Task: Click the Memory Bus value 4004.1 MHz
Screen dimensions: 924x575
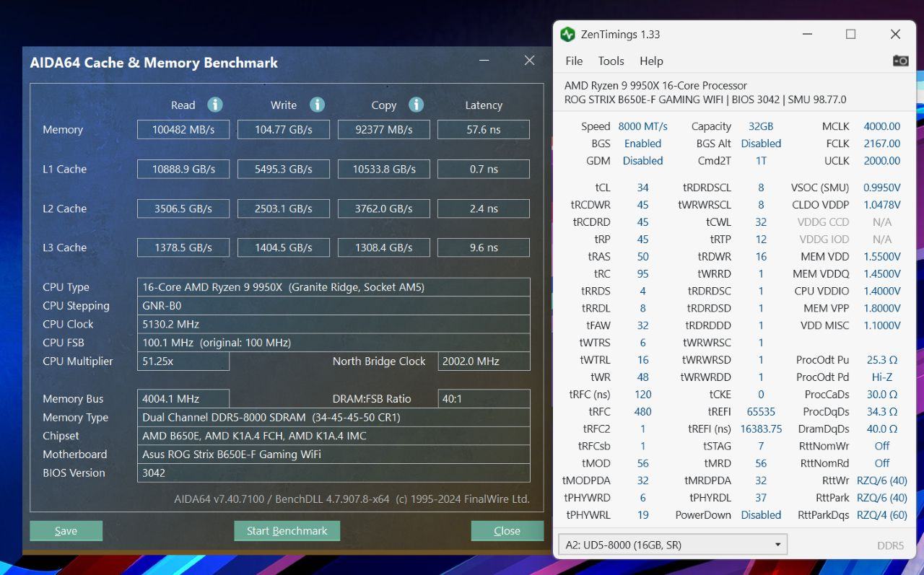Action: click(183, 399)
